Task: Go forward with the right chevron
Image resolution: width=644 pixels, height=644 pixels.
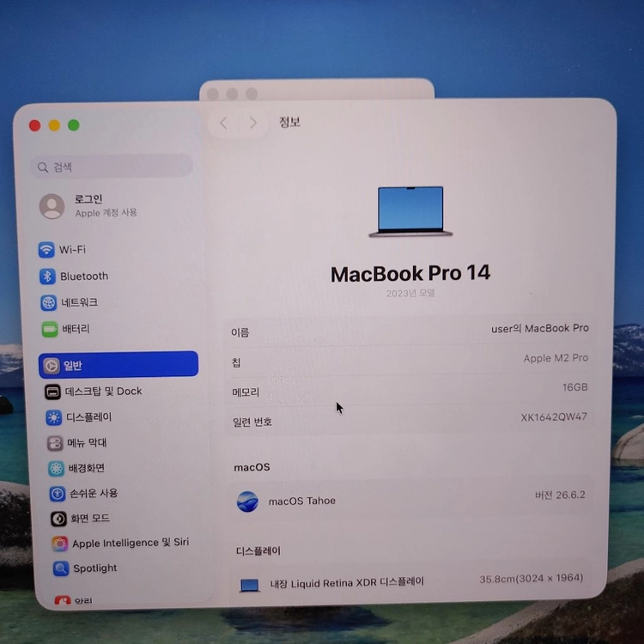Action: [253, 123]
